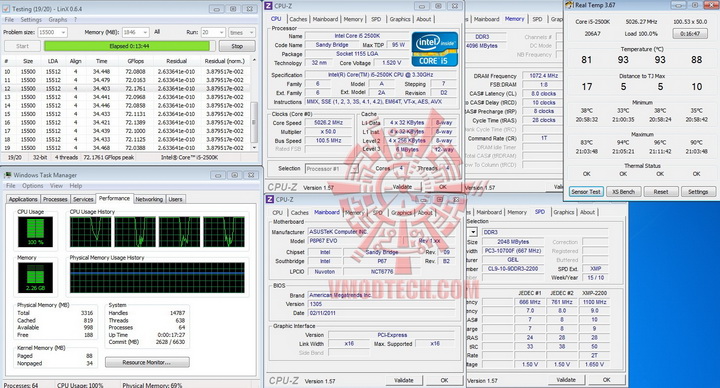Image resolution: width=720 pixels, height=388 pixels.
Task: Click OK in the CPU-Z Mainboard window
Action: click(x=444, y=380)
